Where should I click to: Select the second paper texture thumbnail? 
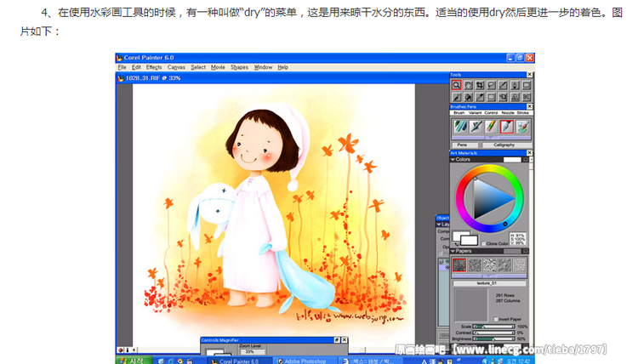[x=475, y=265]
